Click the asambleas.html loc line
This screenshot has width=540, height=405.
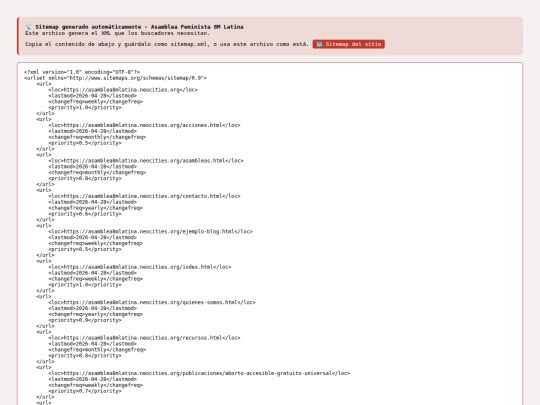click(x=146, y=160)
